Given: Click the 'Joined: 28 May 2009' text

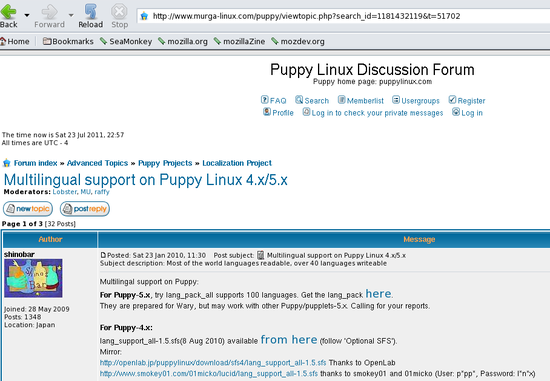Looking at the screenshot, I should (x=37, y=309).
